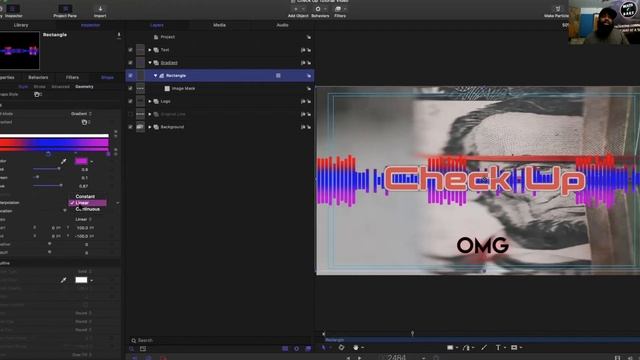
Task: Click the Inspector toolbar icon
Action: click(x=13, y=11)
